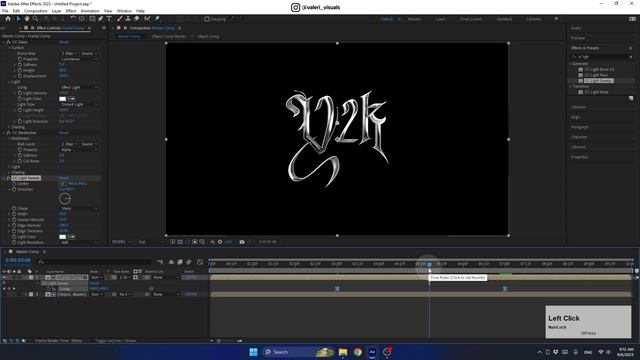This screenshot has height=360, width=640.
Task: Click the Light Color swatch under CC Glass
Action: [62, 99]
